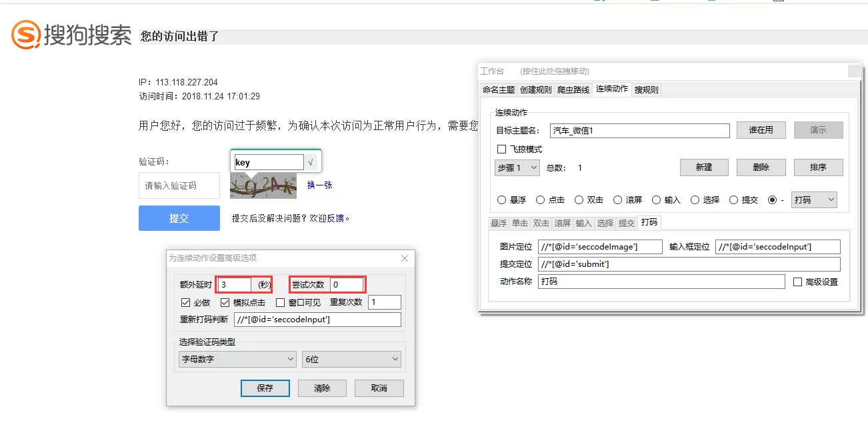The height and width of the screenshot is (421, 868).
Task: Tick the 高级设置 checkbox
Action: pyautogui.click(x=797, y=282)
